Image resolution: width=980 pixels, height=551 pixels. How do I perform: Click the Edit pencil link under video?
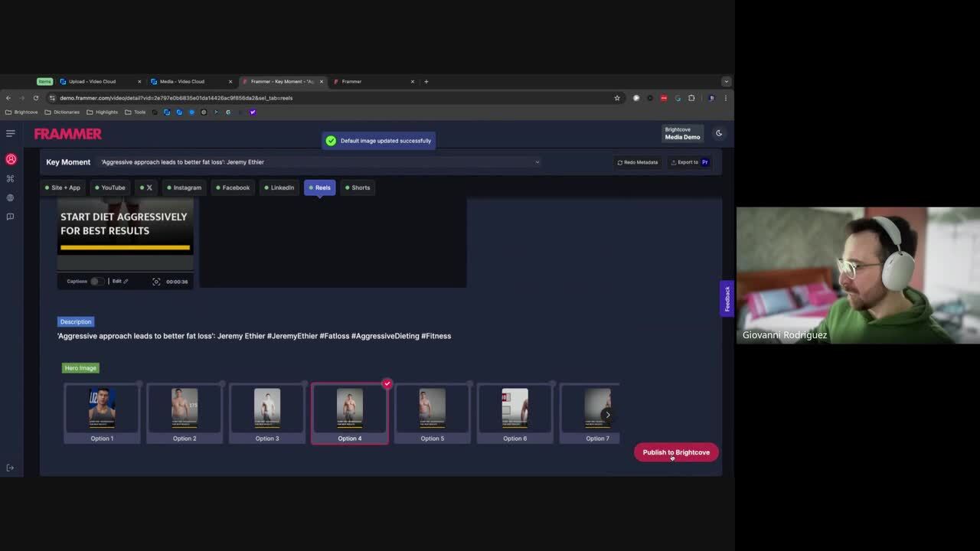[x=120, y=281]
